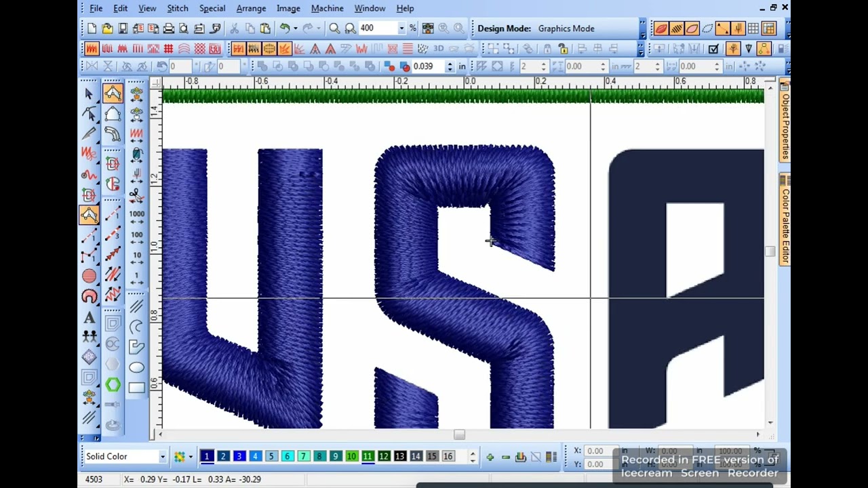Open the Undo history dropdown arrow
The height and width of the screenshot is (488, 868).
(295, 28)
